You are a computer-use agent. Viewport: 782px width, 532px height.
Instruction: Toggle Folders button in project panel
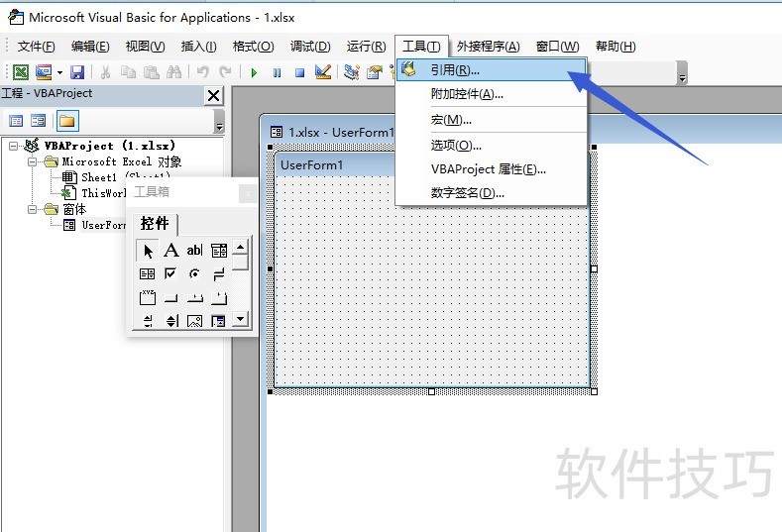pyautogui.click(x=66, y=121)
